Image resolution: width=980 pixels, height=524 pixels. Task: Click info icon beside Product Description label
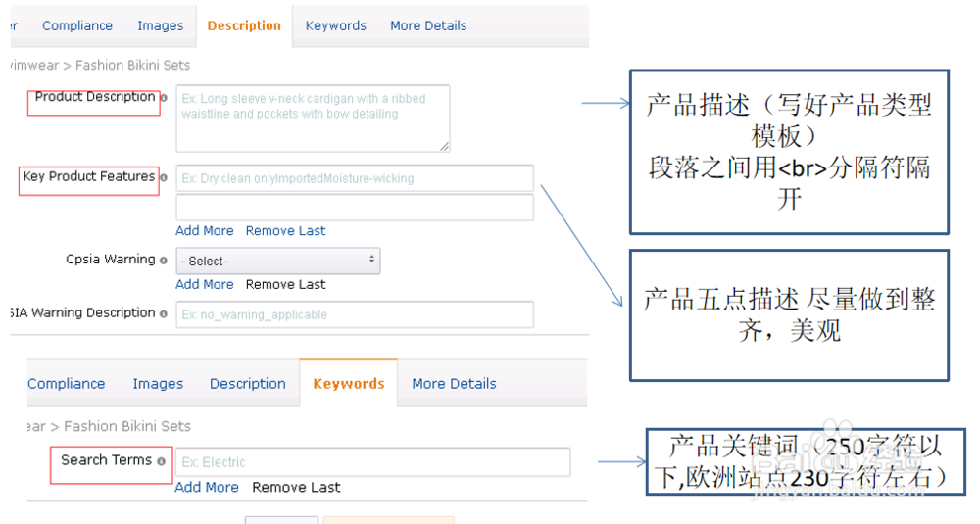[164, 97]
